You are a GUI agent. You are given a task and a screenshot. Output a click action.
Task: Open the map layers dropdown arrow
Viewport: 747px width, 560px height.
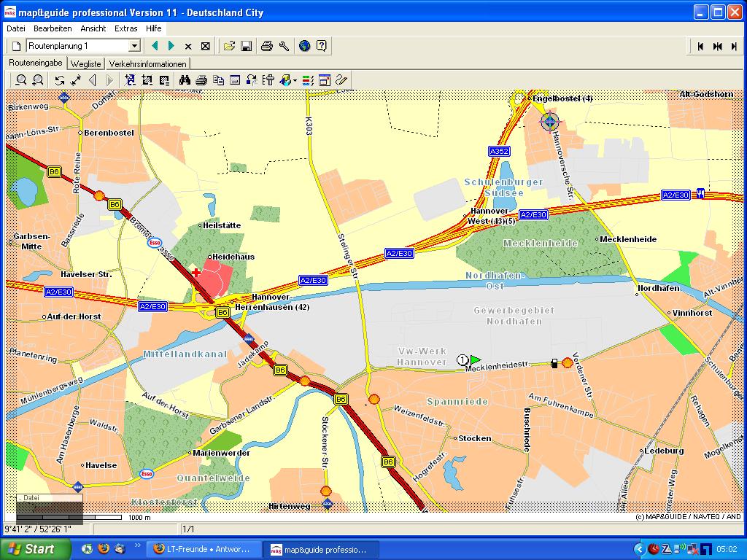[295, 81]
